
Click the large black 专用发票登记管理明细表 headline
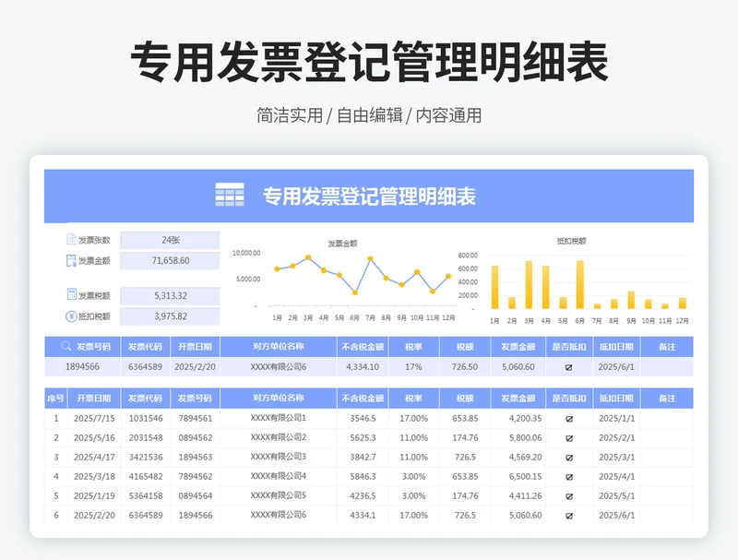(370, 63)
